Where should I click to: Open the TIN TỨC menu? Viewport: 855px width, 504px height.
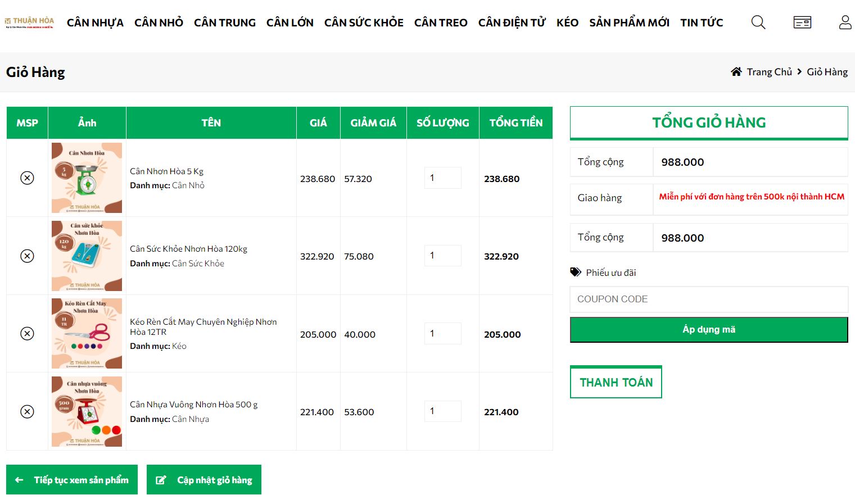702,22
